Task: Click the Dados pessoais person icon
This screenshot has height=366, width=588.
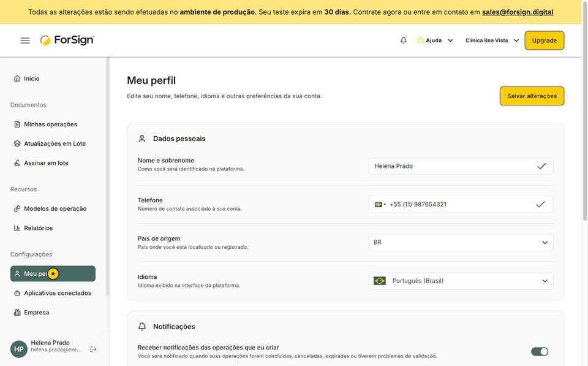Action: click(x=142, y=139)
